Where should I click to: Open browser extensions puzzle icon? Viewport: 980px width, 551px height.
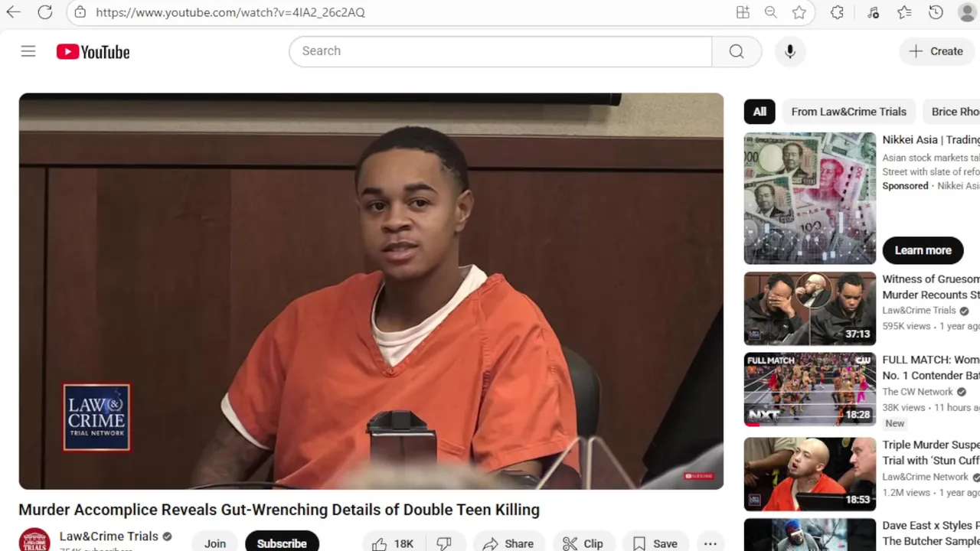click(x=837, y=12)
